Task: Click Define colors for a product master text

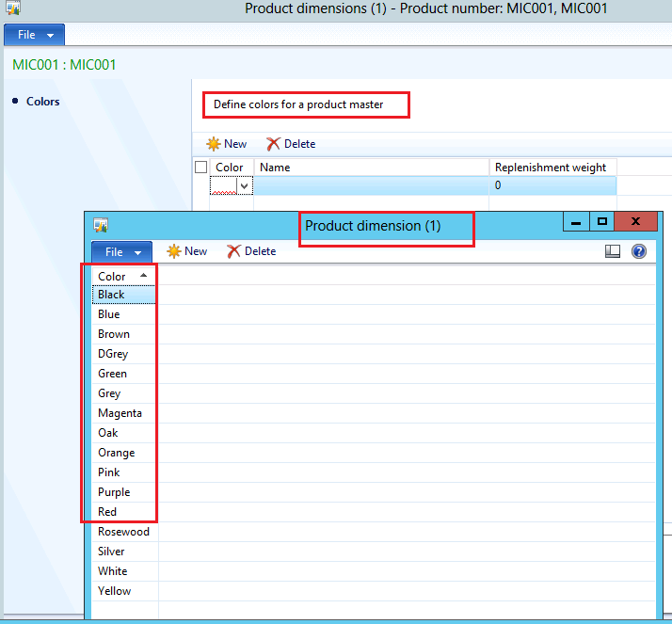Action: click(298, 104)
